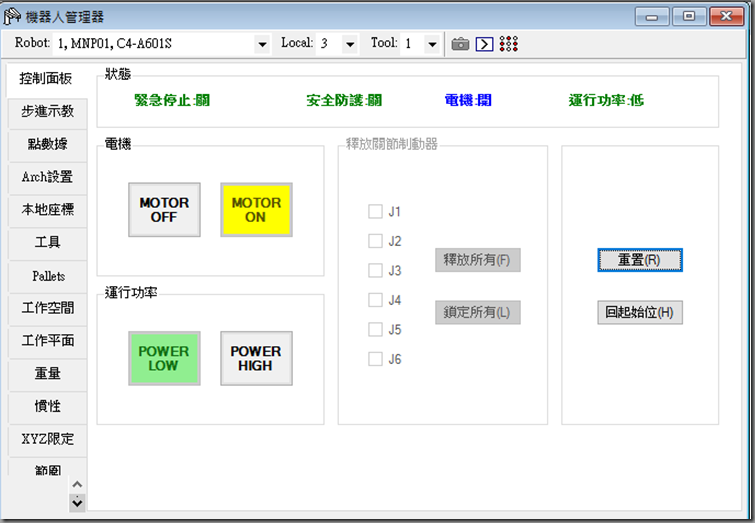755x523 pixels.
Task: Close the robot manager window
Action: pos(727,17)
